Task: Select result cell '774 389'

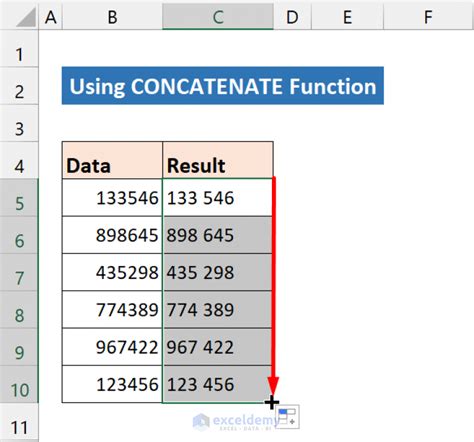Action: coord(218,310)
